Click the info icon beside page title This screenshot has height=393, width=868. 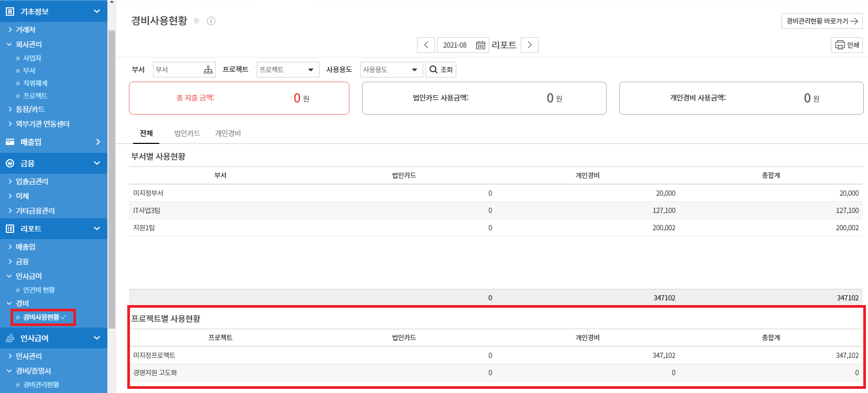tap(211, 21)
